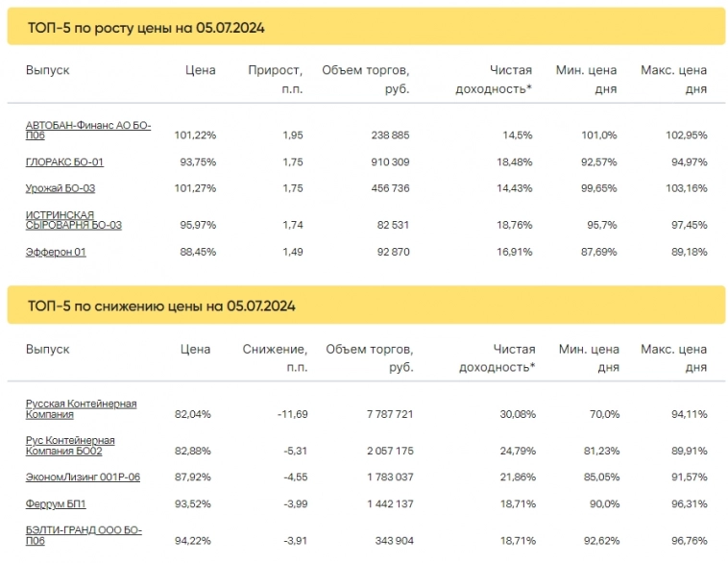This screenshot has width=728, height=563.
Task: Click Чистая доходность header in growth table
Action: pos(496,79)
